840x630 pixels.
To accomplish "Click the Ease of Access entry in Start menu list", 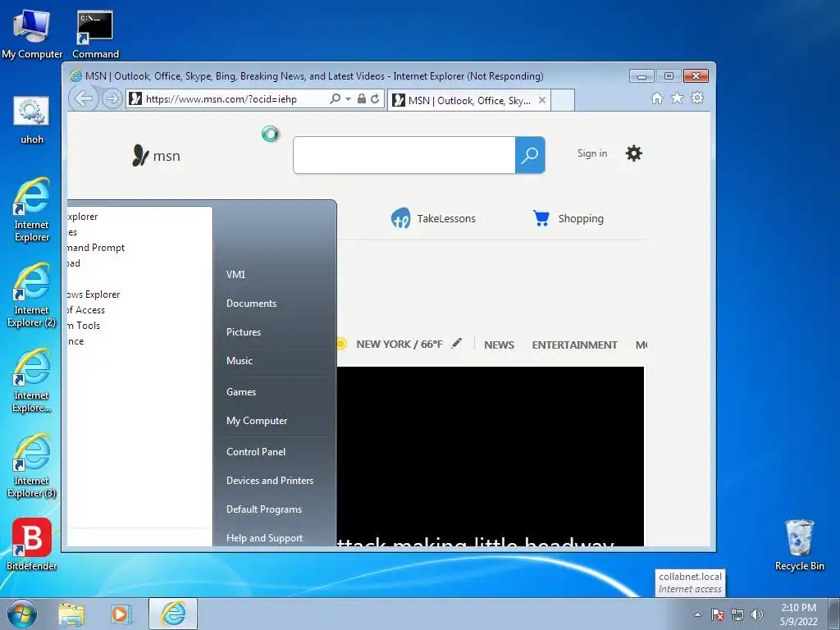I will point(85,309).
